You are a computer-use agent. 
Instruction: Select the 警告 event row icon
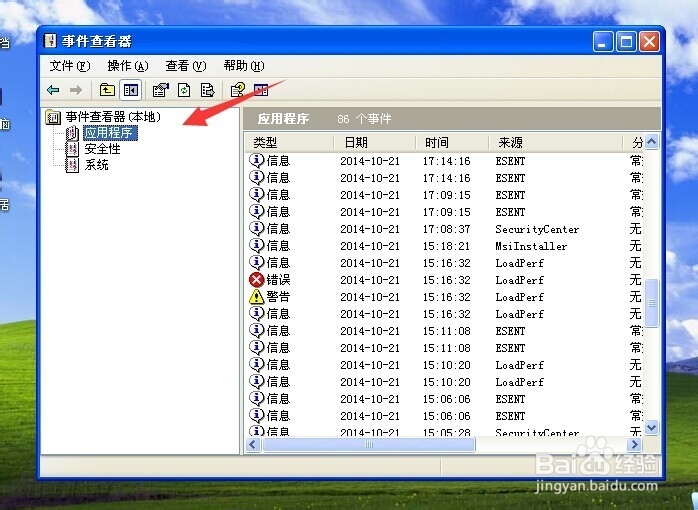pyautogui.click(x=257, y=297)
